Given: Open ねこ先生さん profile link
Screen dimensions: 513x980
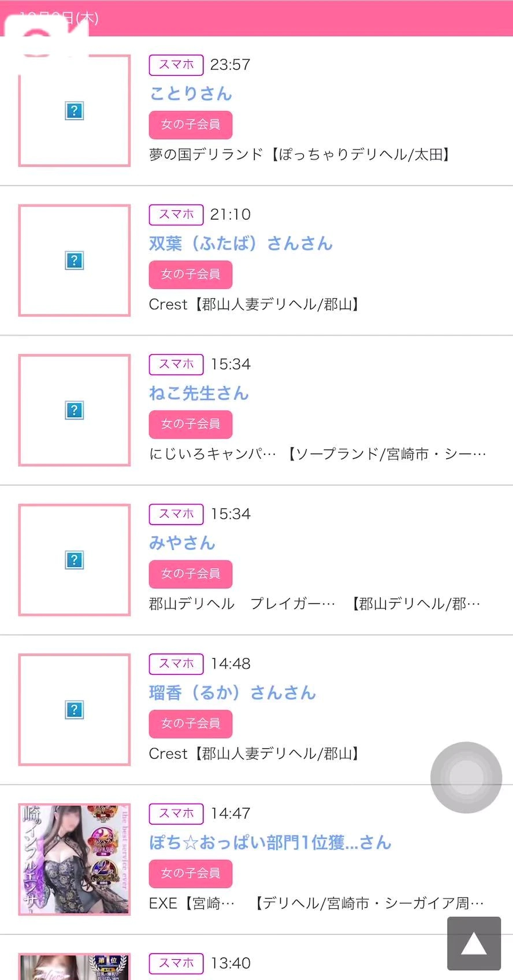Looking at the screenshot, I should tap(199, 393).
